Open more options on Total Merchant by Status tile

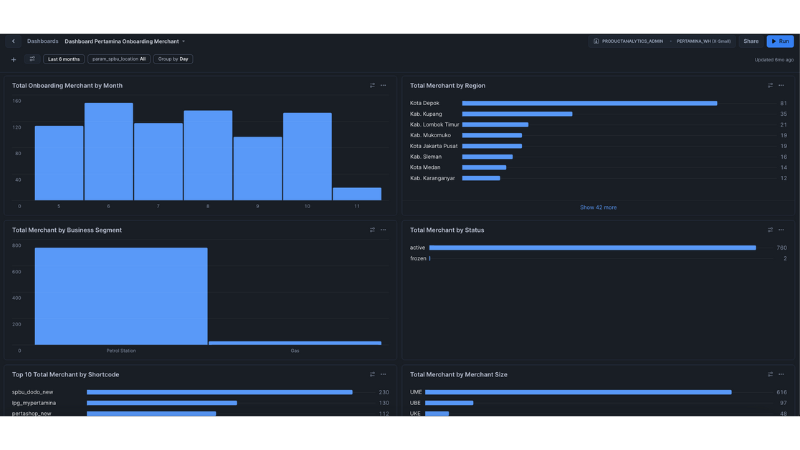click(781, 230)
